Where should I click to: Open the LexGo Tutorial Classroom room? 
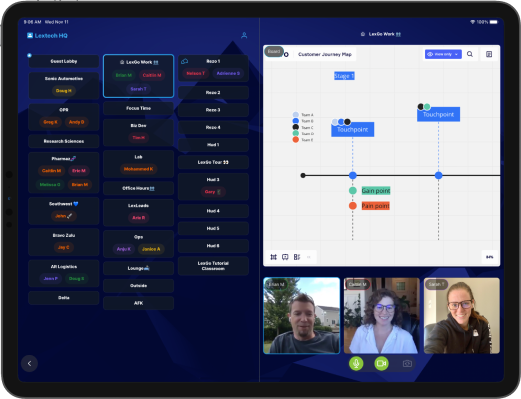213,266
